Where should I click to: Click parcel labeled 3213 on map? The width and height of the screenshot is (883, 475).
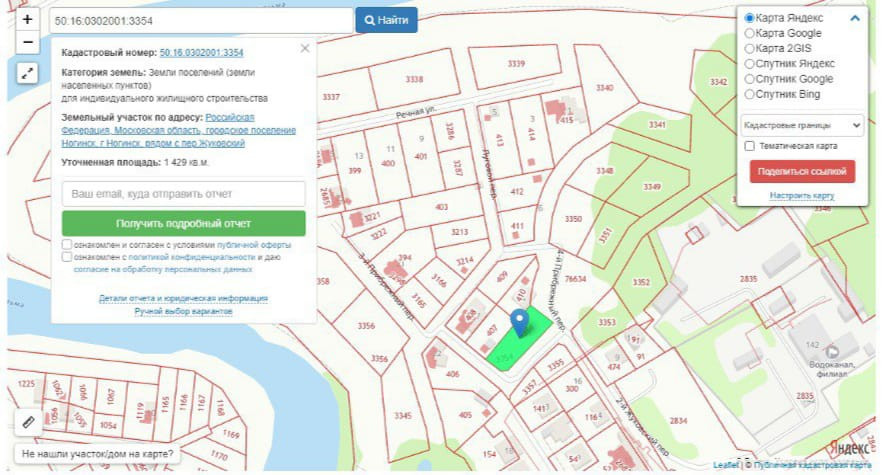(460, 232)
